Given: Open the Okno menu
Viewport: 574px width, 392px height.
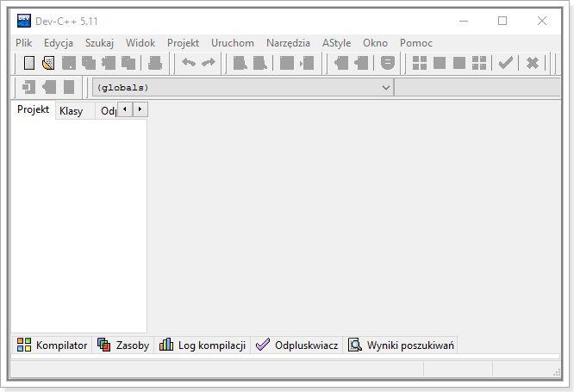Looking at the screenshot, I should [375, 43].
